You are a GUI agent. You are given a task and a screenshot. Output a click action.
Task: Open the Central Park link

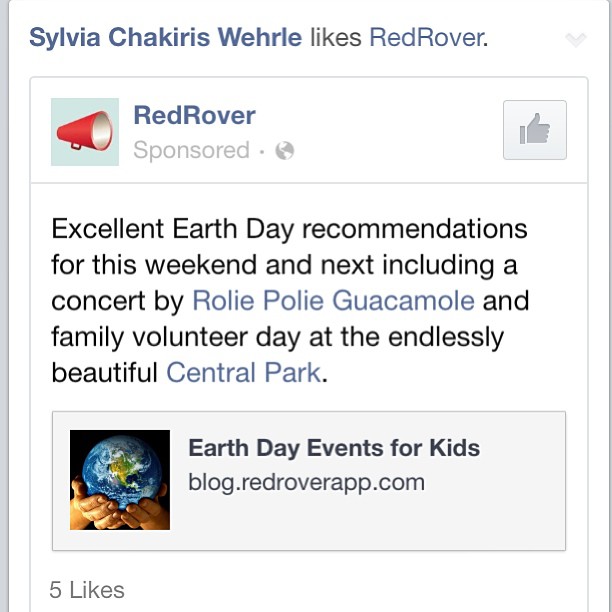[243, 373]
